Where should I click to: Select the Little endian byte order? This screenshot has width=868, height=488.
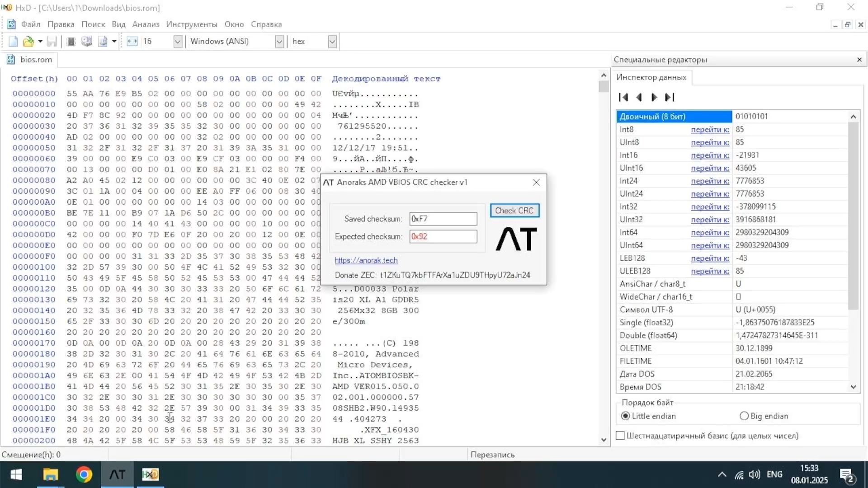point(626,416)
